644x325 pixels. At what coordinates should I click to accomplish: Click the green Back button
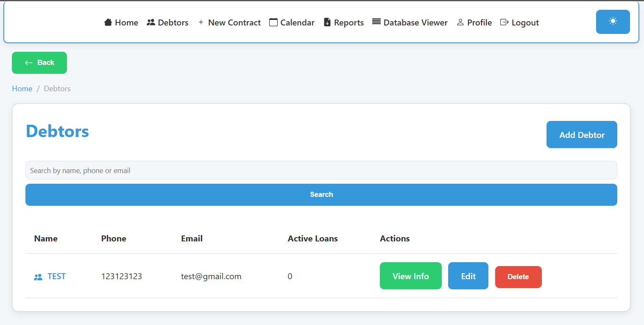click(39, 63)
